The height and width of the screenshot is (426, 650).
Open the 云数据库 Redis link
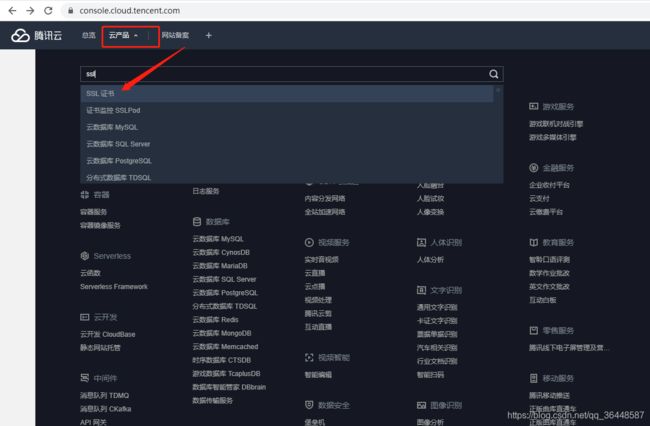[x=216, y=320]
